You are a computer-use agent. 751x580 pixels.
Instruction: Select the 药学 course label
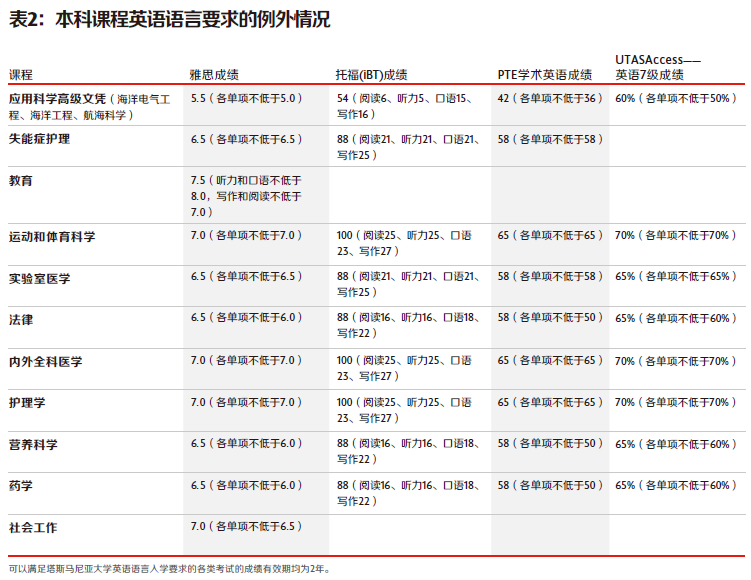[x=21, y=486]
